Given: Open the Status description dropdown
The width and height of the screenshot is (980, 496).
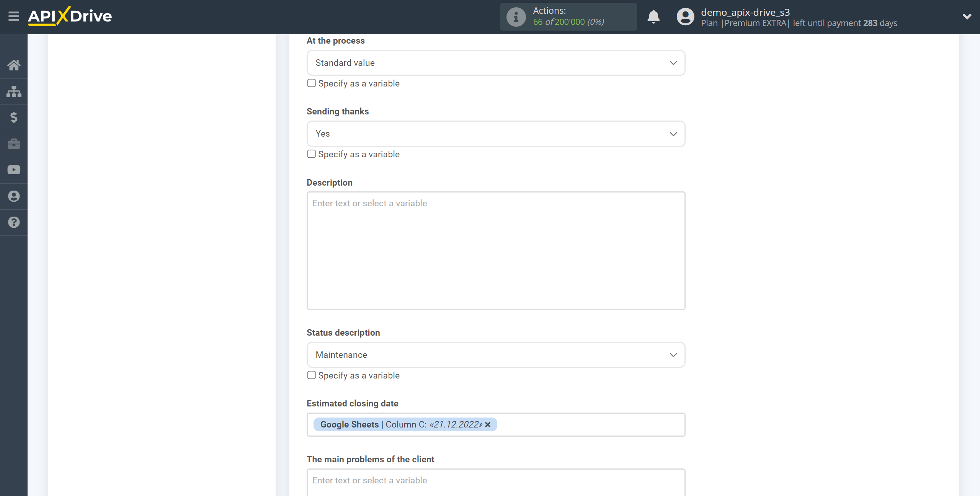Looking at the screenshot, I should click(x=496, y=355).
